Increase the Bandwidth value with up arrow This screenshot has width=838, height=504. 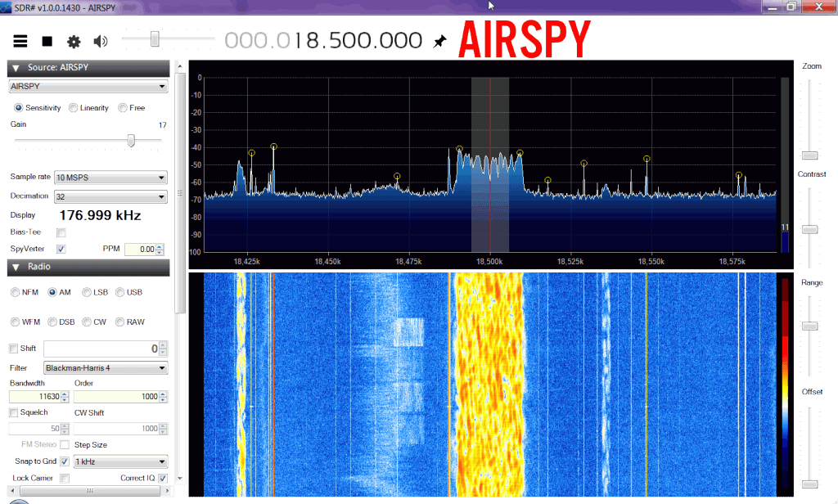point(64,394)
